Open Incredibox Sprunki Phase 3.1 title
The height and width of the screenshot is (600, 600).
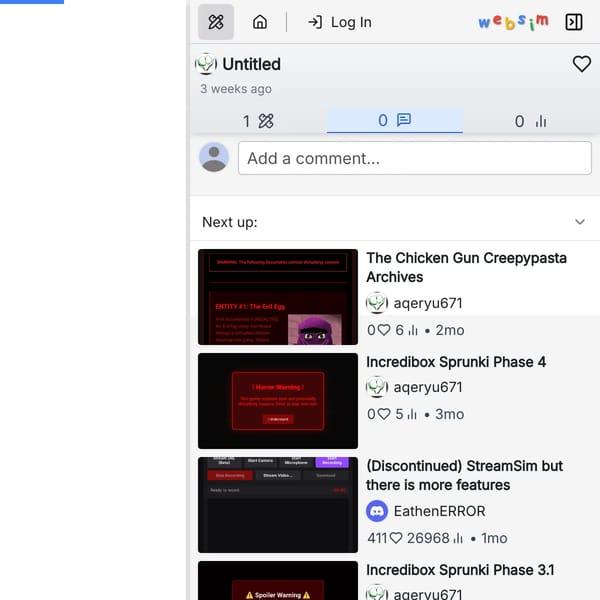point(460,570)
